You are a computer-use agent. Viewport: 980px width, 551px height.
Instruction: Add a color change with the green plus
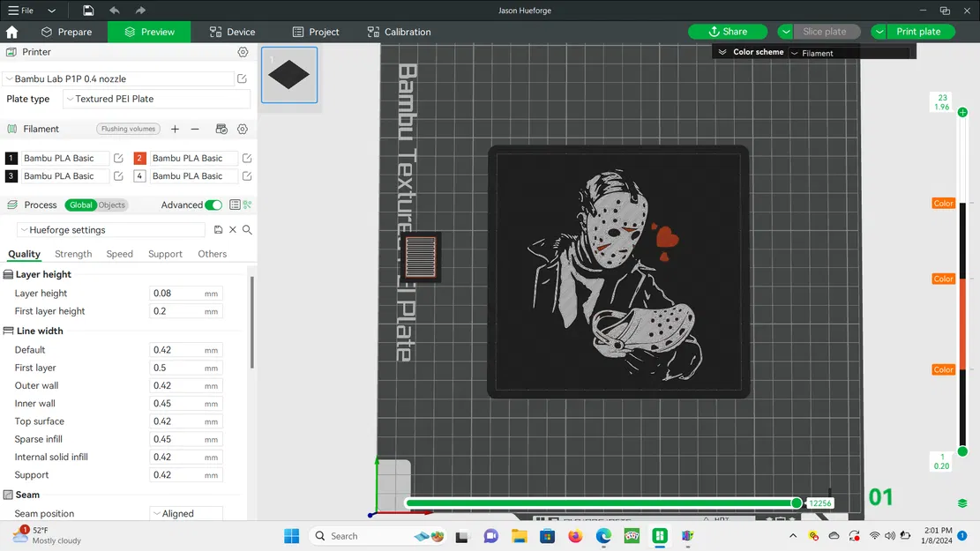(x=962, y=112)
